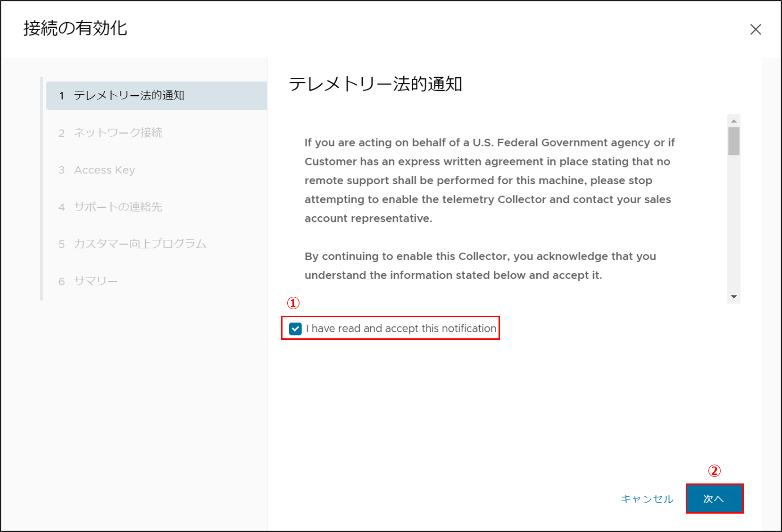Click the scroll down arrow in the notice
The width and height of the screenshot is (782, 532).
point(734,297)
